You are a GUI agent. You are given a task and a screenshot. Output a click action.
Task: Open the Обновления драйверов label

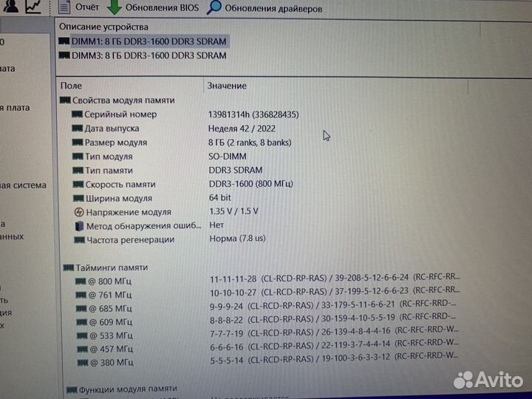coord(273,8)
